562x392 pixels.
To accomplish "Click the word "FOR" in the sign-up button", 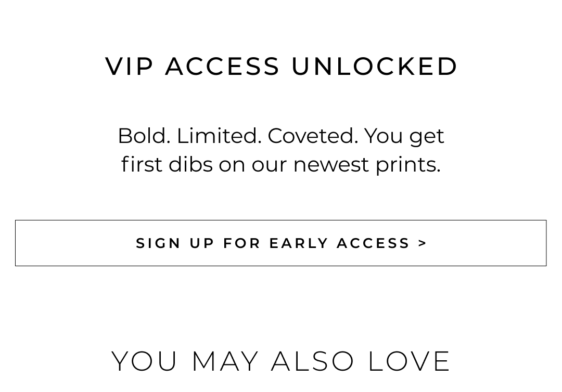I will (x=242, y=243).
